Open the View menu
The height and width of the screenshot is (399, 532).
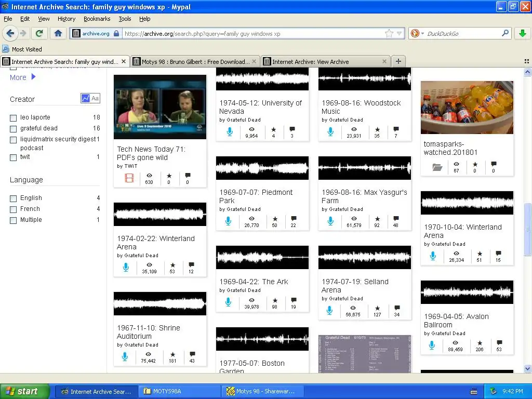click(x=44, y=19)
